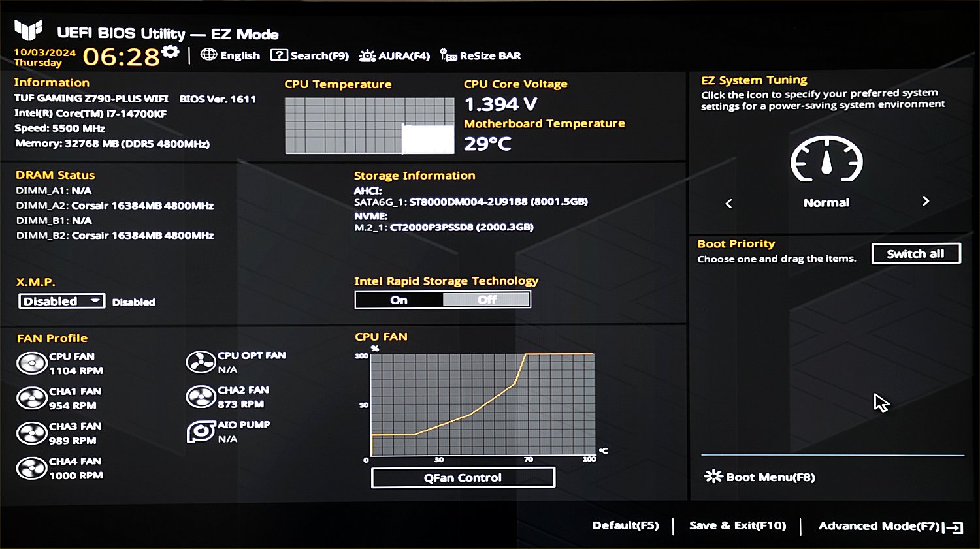This screenshot has width=980, height=549.
Task: Click DIMM_B1: N/A entry
Action: [x=54, y=221]
